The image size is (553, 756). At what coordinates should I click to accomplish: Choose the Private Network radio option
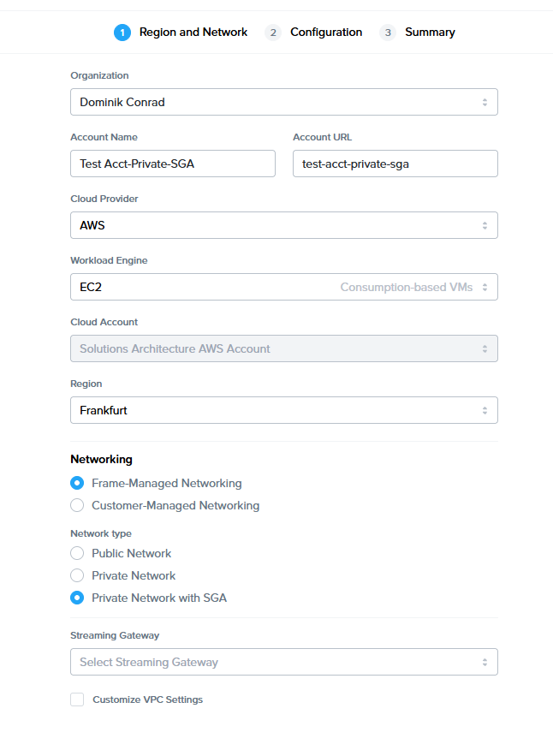77,575
